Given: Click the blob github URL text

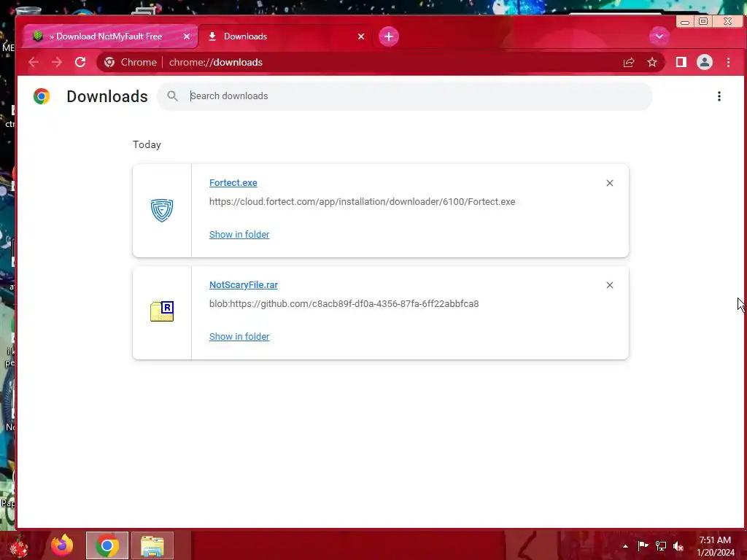Looking at the screenshot, I should pyautogui.click(x=344, y=304).
